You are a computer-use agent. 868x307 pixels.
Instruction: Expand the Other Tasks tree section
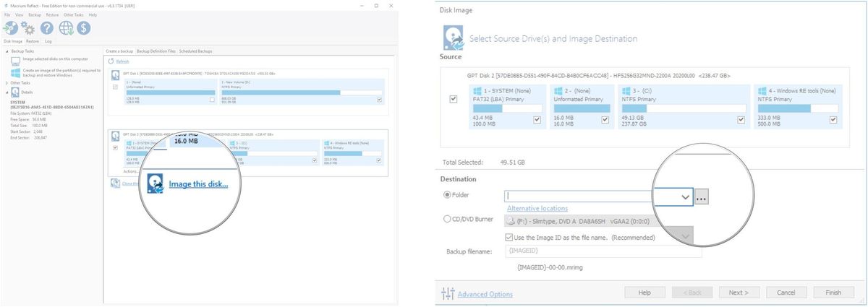coord(7,83)
